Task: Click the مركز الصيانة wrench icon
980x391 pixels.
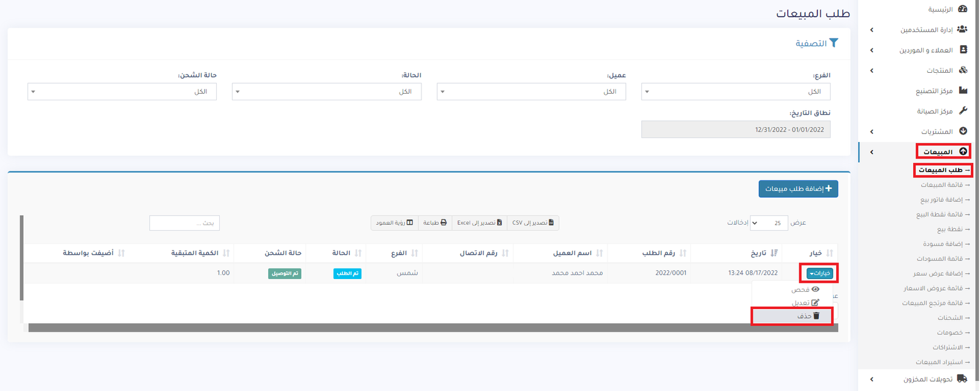Action: click(963, 111)
